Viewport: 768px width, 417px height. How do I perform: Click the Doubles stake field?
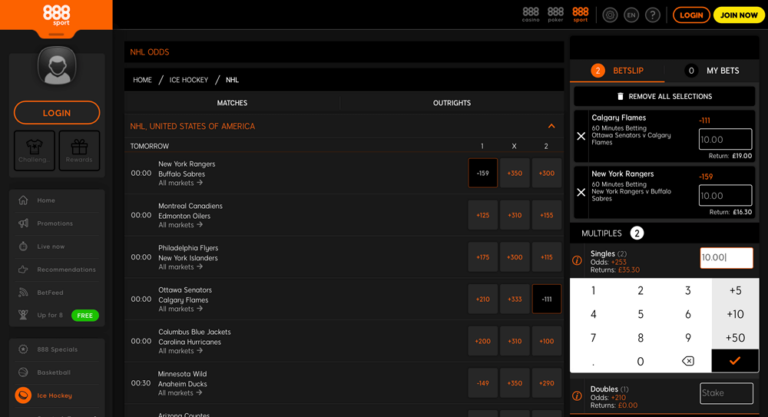coord(726,393)
